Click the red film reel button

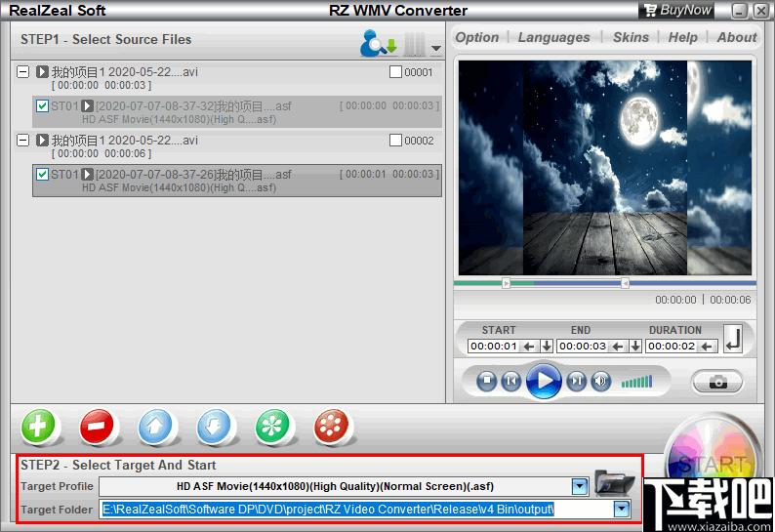[332, 426]
